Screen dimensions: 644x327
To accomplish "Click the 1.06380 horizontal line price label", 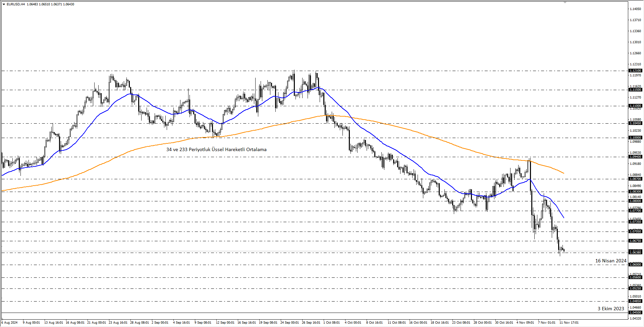I will coord(635,253).
